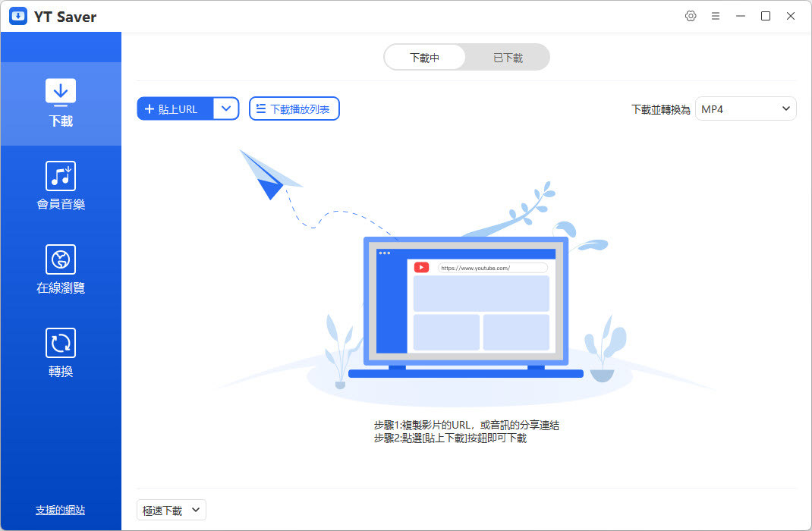Open 會員音樂 from the sidebar
Screen dimensions: 812x531
[x=60, y=186]
